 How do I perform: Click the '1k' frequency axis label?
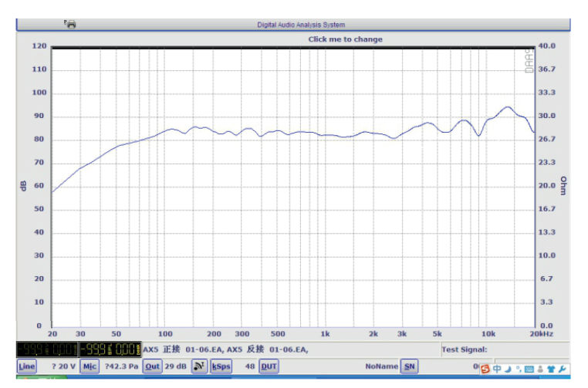(x=325, y=334)
